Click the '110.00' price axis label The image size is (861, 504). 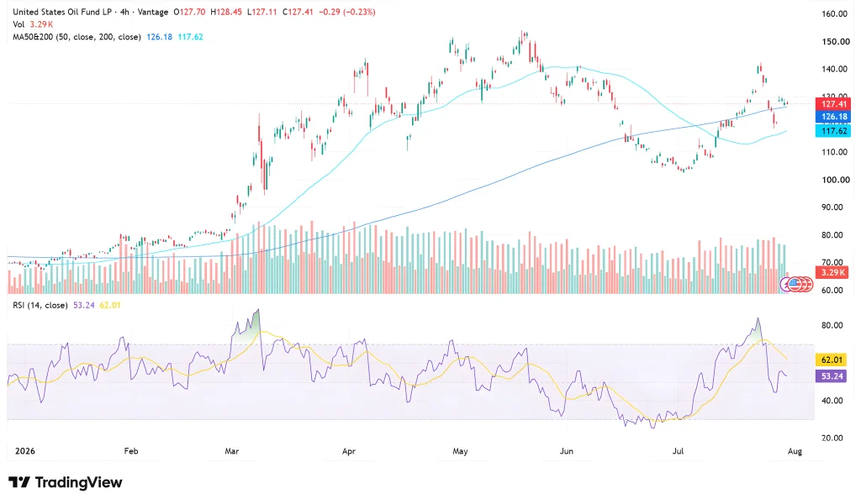tap(835, 152)
